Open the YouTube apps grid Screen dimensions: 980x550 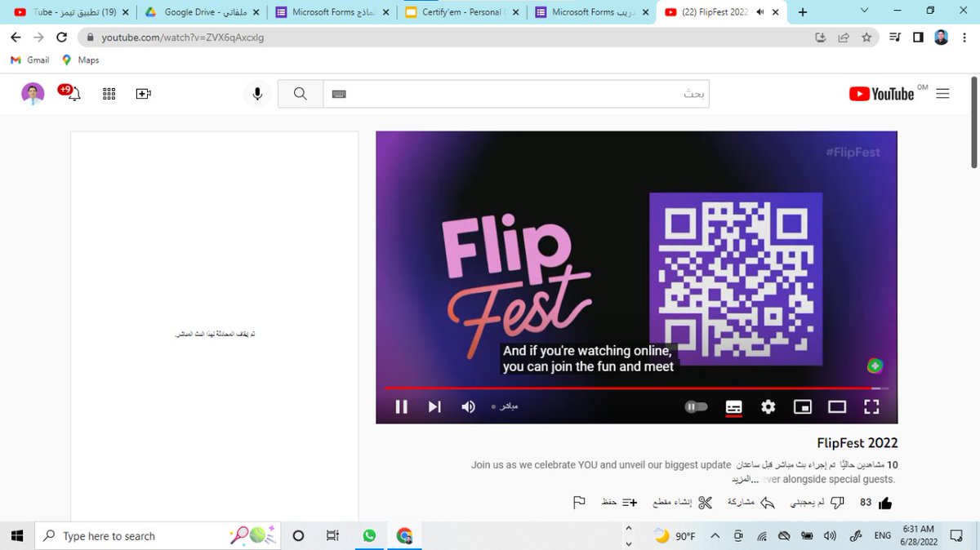click(109, 94)
